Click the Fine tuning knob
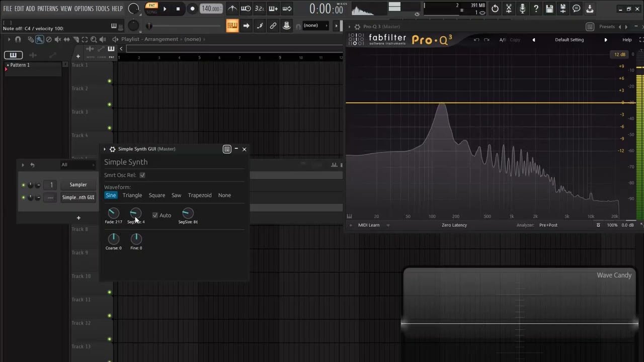The image size is (644, 362). pyautogui.click(x=136, y=239)
